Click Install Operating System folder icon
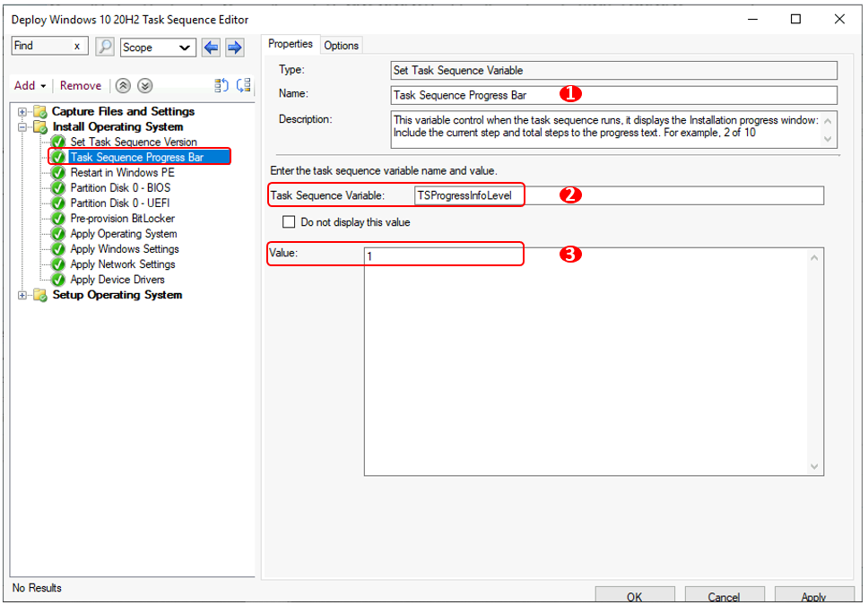 click(x=39, y=127)
